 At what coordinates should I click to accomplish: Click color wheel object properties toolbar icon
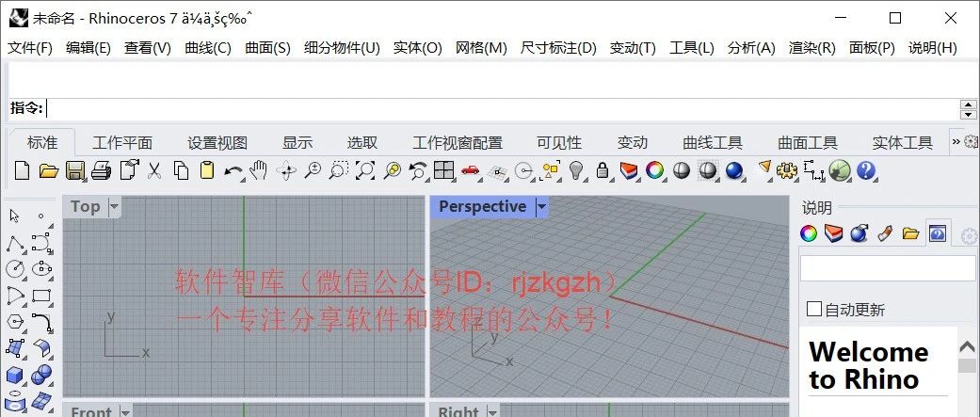coord(654,170)
